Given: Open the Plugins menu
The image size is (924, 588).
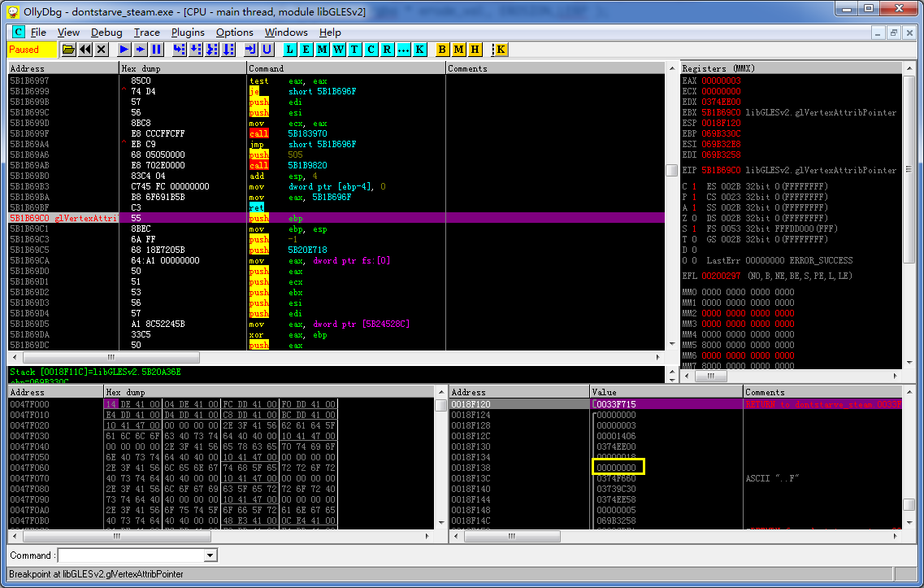Looking at the screenshot, I should [x=188, y=33].
